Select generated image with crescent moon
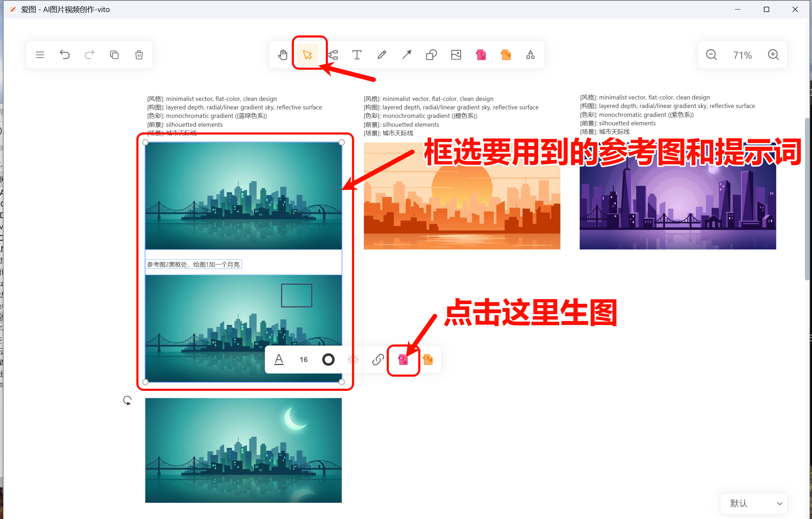This screenshot has height=519, width=812. [x=243, y=450]
